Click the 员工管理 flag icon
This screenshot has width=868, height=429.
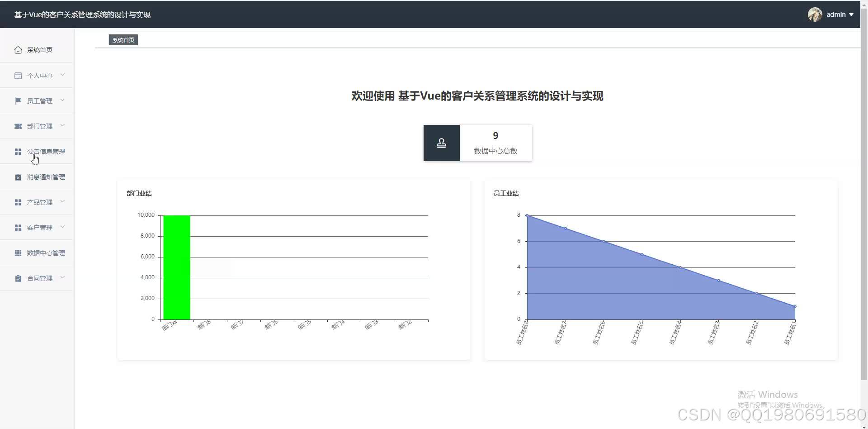click(18, 100)
